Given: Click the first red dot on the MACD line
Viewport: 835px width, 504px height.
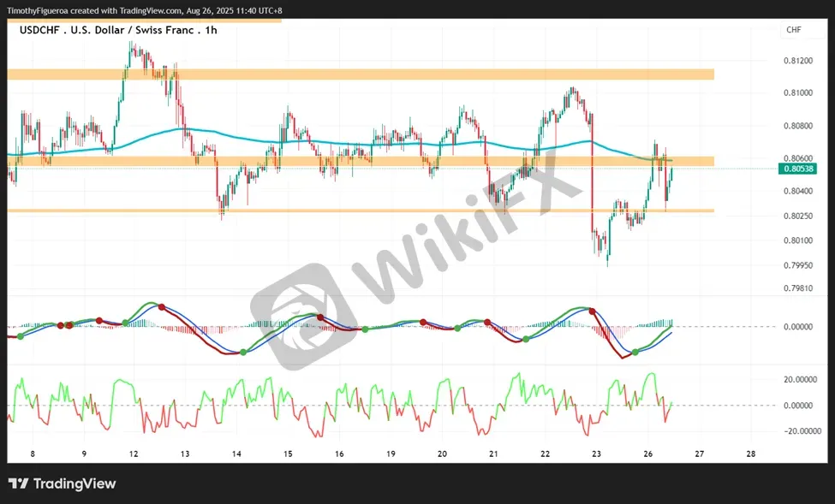Looking at the screenshot, I should (x=60, y=325).
